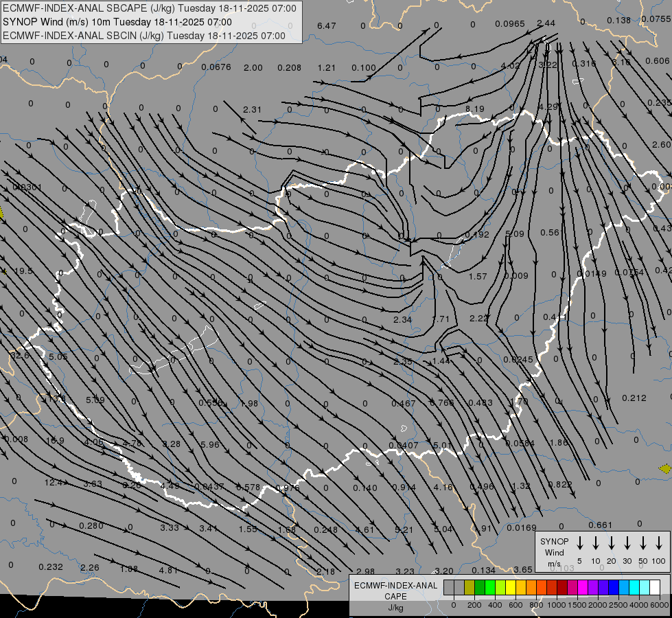
Task: Click the yellow diamond marker at right map edge
Action: (665, 469)
